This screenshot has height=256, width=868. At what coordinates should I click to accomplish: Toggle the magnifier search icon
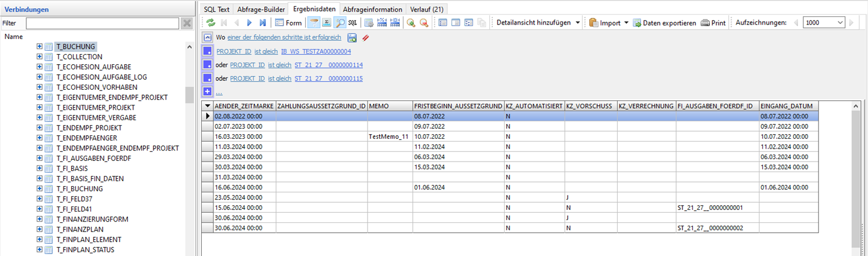(x=339, y=23)
